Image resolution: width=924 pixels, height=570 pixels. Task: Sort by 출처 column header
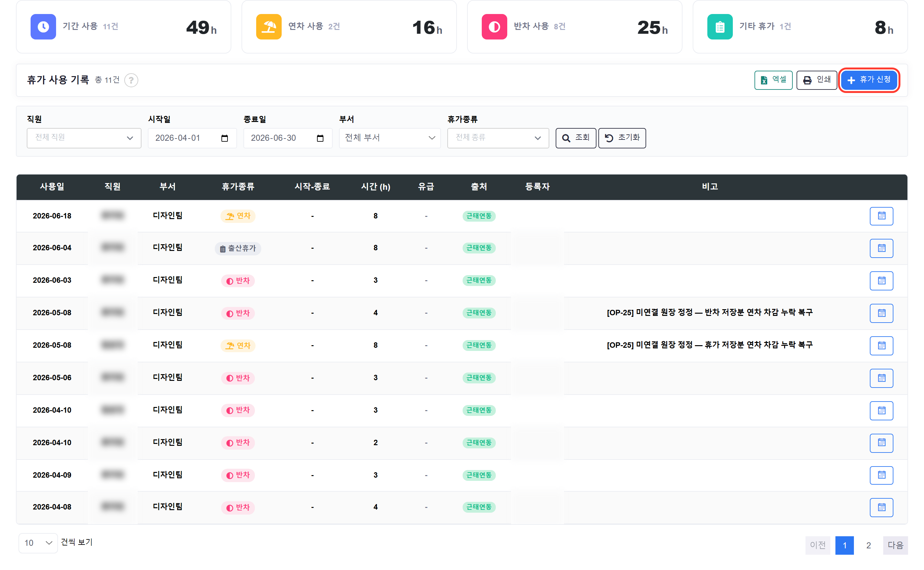(x=479, y=187)
